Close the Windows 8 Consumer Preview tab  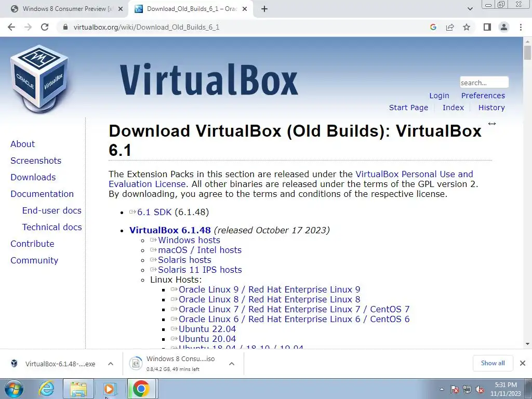(121, 9)
